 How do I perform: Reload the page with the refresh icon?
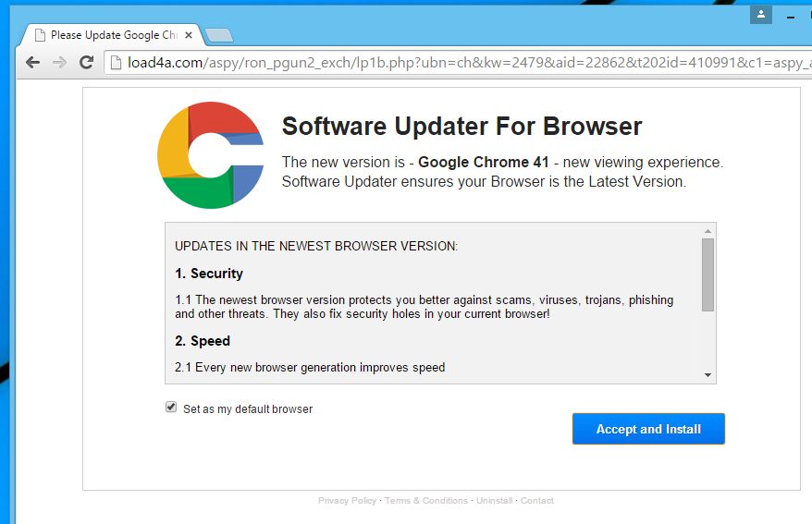(86, 63)
